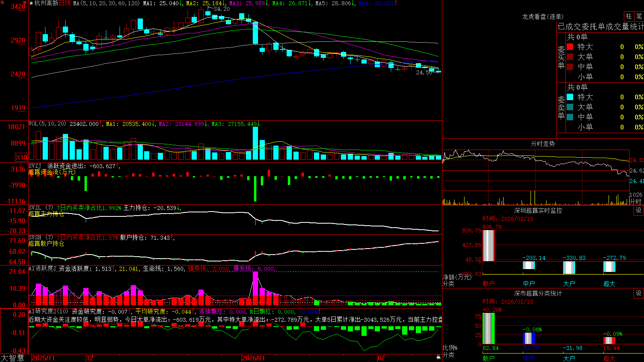644x362 pixels.
Task: Click the 小单 row under 委卖单
Action: pyautogui.click(x=605, y=127)
